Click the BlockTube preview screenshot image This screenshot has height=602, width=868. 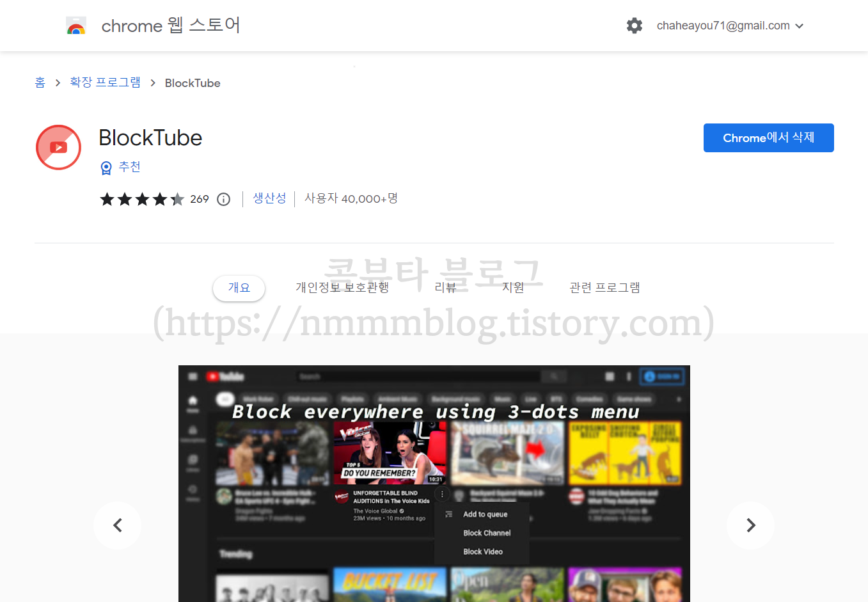coord(434,484)
